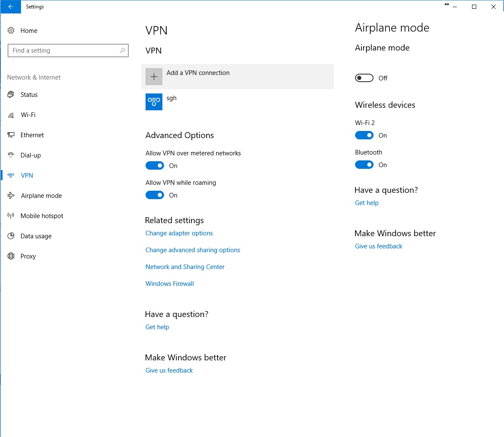The width and height of the screenshot is (504, 437).
Task: Click the Status globe icon
Action: tap(11, 95)
